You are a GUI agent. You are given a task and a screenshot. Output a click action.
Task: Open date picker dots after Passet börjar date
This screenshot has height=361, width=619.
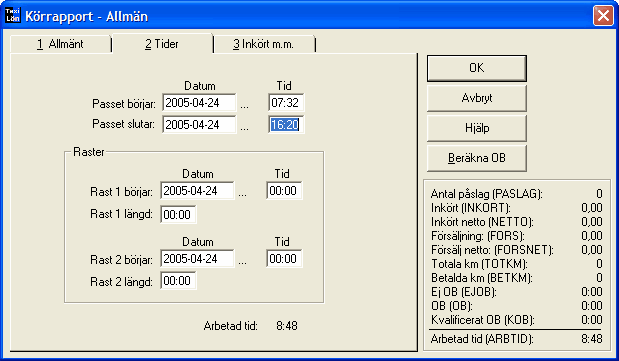[x=245, y=106]
